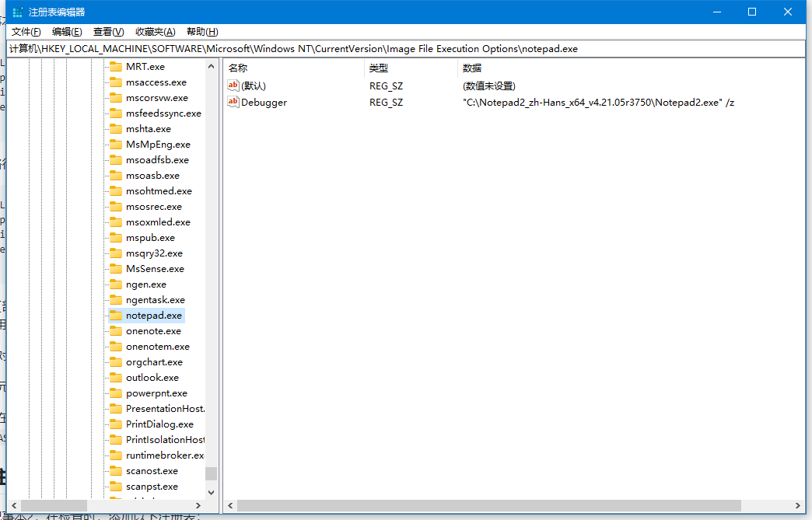Click the powerpnt.exe folder icon
This screenshot has width=812, height=520.
[117, 393]
